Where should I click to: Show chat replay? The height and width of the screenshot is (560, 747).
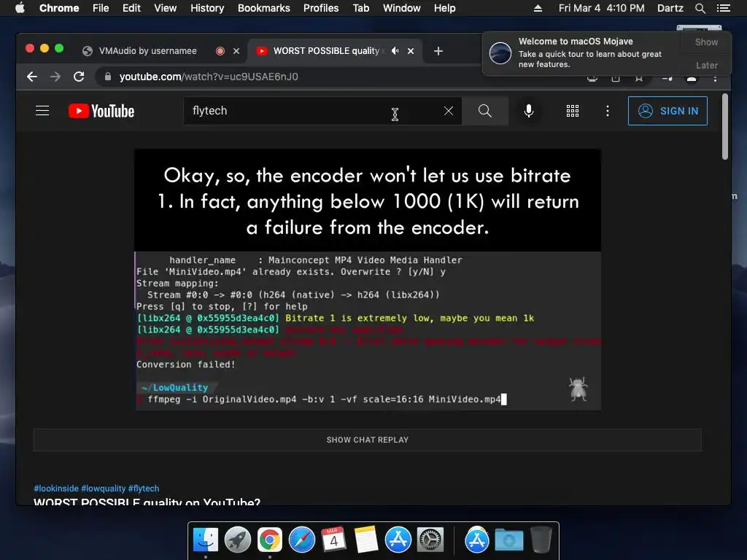(368, 440)
